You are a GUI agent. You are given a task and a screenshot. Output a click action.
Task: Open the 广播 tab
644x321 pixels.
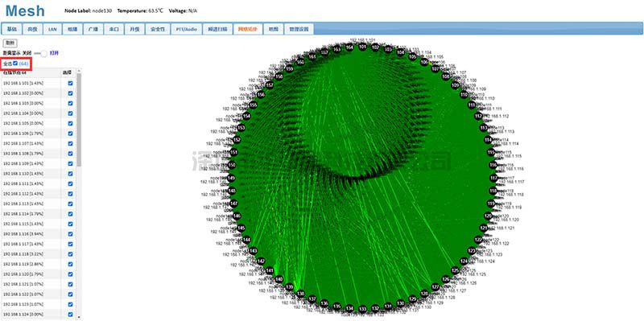pyautogui.click(x=93, y=29)
